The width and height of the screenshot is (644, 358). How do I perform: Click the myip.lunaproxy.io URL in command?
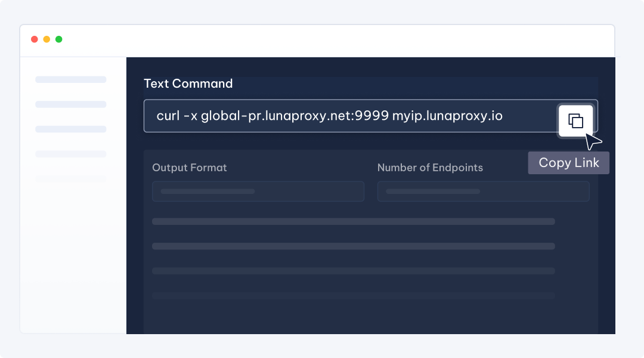click(447, 116)
